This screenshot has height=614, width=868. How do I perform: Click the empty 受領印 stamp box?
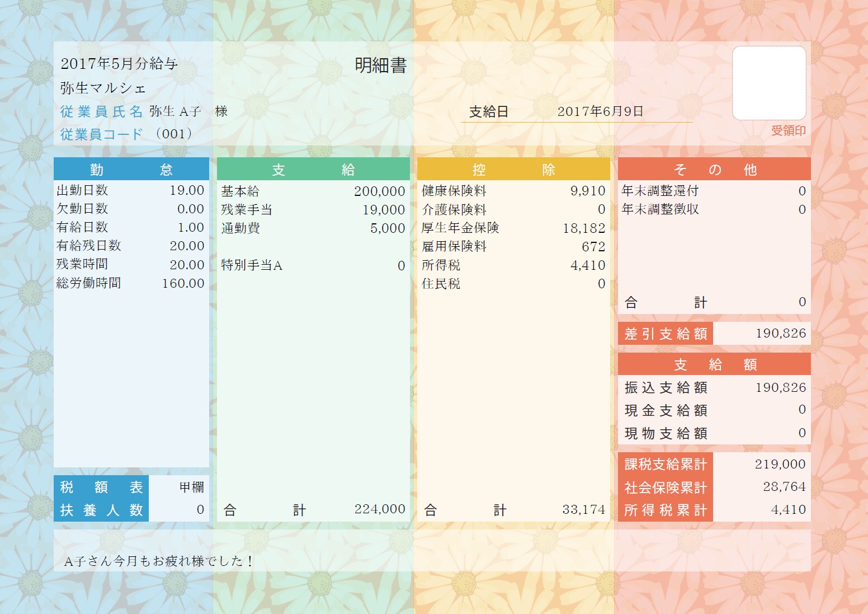pyautogui.click(x=769, y=83)
